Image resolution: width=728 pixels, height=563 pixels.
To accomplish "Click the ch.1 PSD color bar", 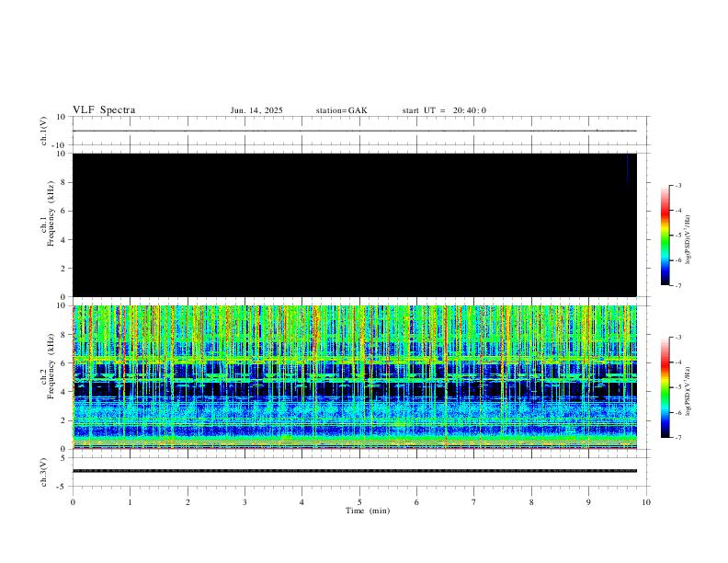I will coord(665,236).
